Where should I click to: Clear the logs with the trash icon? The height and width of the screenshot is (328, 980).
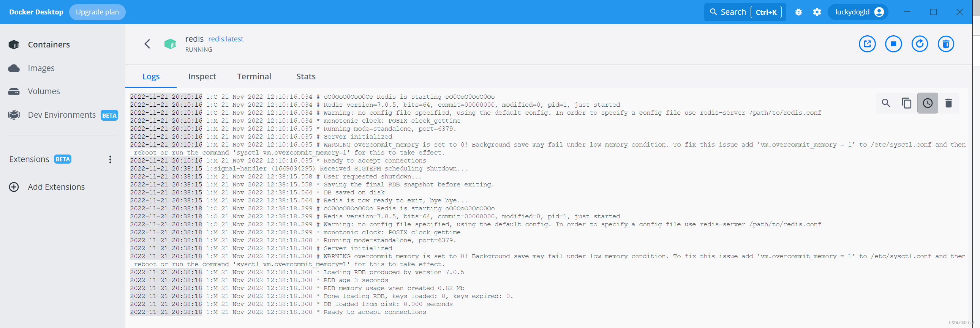948,103
